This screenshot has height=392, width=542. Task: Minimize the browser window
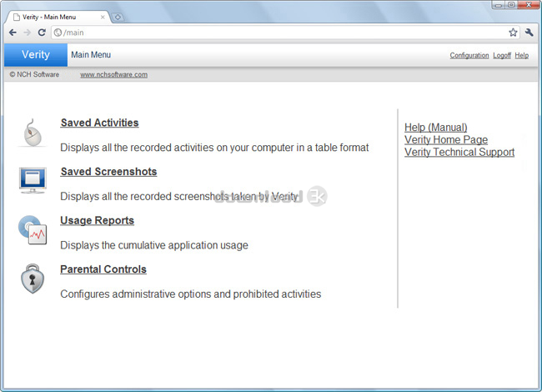pyautogui.click(x=499, y=5)
